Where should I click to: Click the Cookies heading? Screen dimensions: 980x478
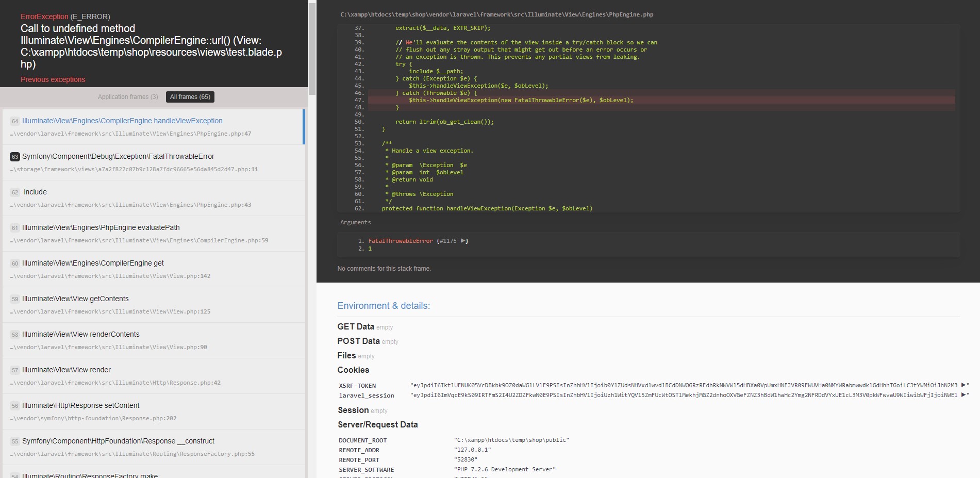tap(353, 370)
